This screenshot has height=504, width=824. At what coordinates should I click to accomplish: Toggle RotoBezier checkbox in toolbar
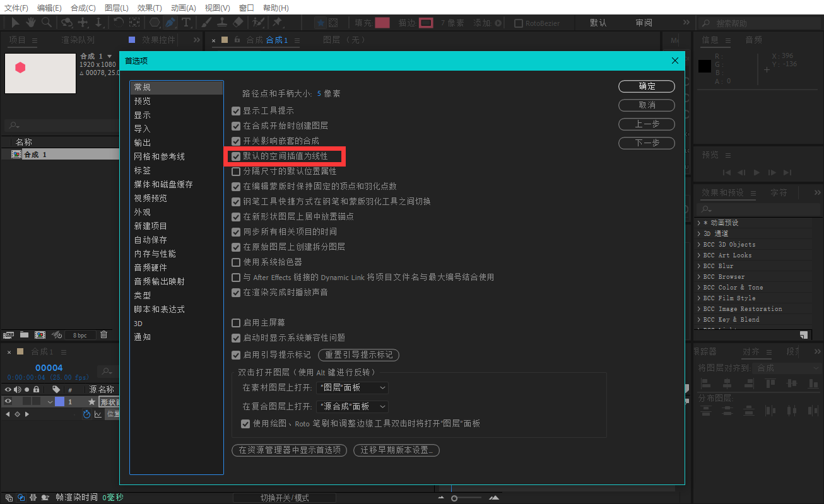click(x=519, y=23)
